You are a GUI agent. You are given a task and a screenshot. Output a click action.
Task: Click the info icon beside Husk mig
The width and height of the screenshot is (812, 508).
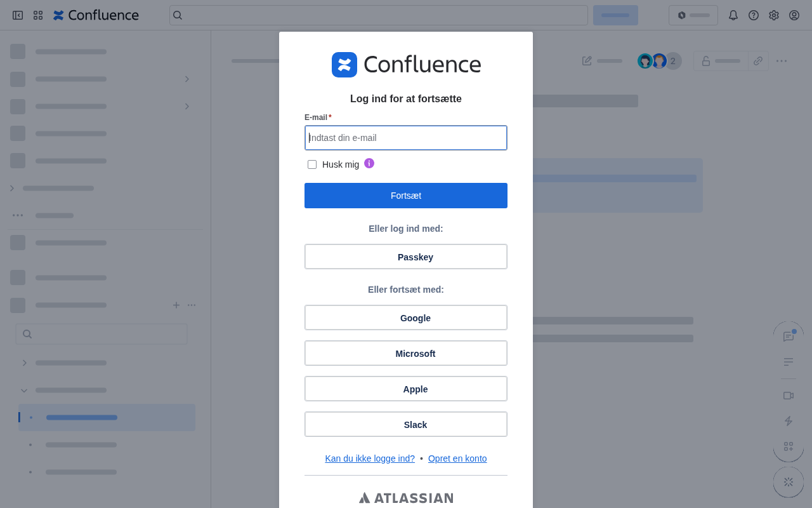point(369,163)
